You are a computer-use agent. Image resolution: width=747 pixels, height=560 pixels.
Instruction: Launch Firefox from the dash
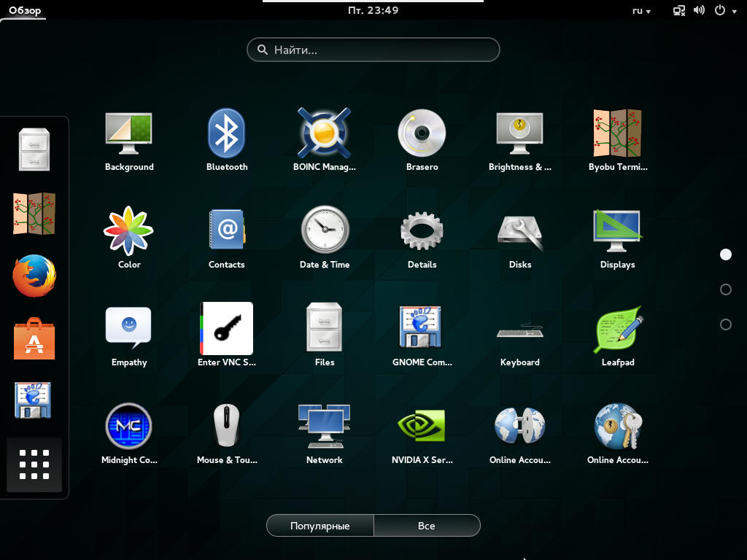[34, 276]
